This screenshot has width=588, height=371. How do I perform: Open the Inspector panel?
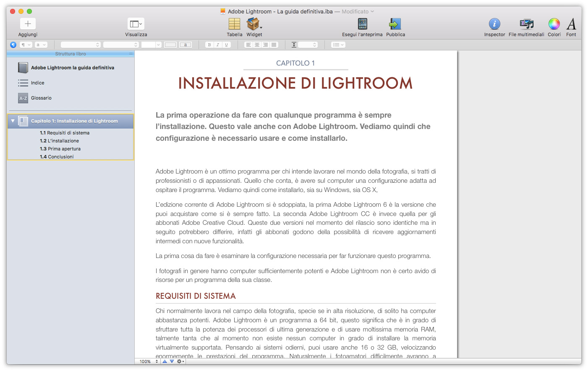point(494,24)
